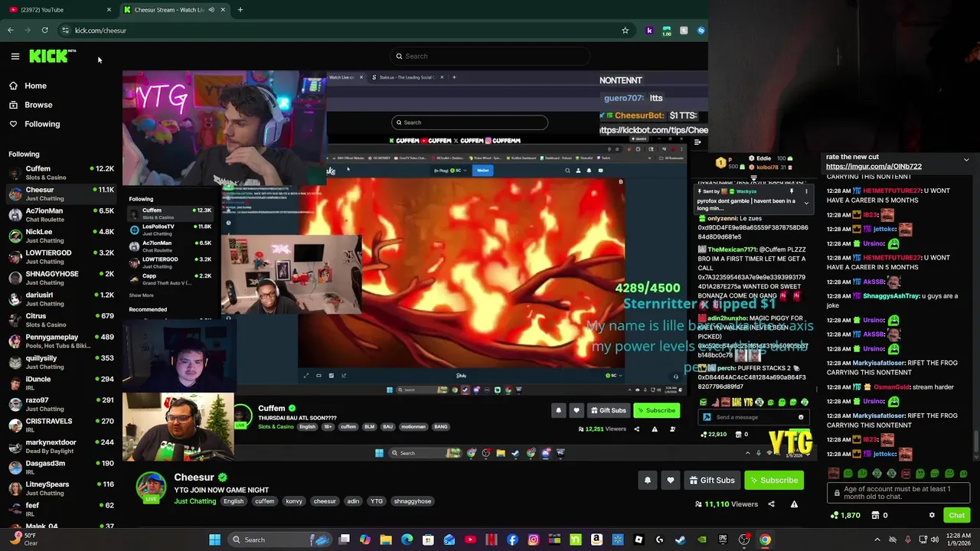Go back in the browser
The width and height of the screenshot is (980, 551).
point(10,31)
